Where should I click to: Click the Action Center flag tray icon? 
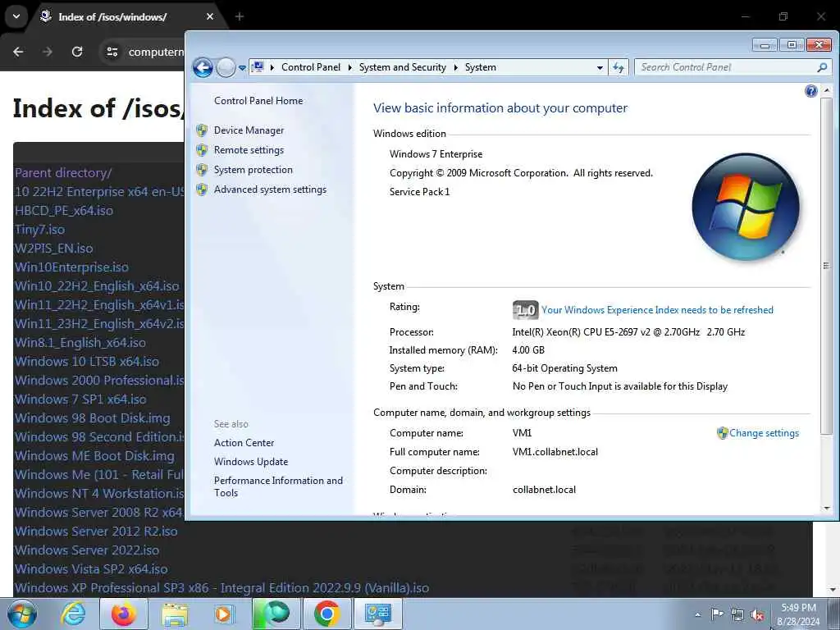coord(717,614)
